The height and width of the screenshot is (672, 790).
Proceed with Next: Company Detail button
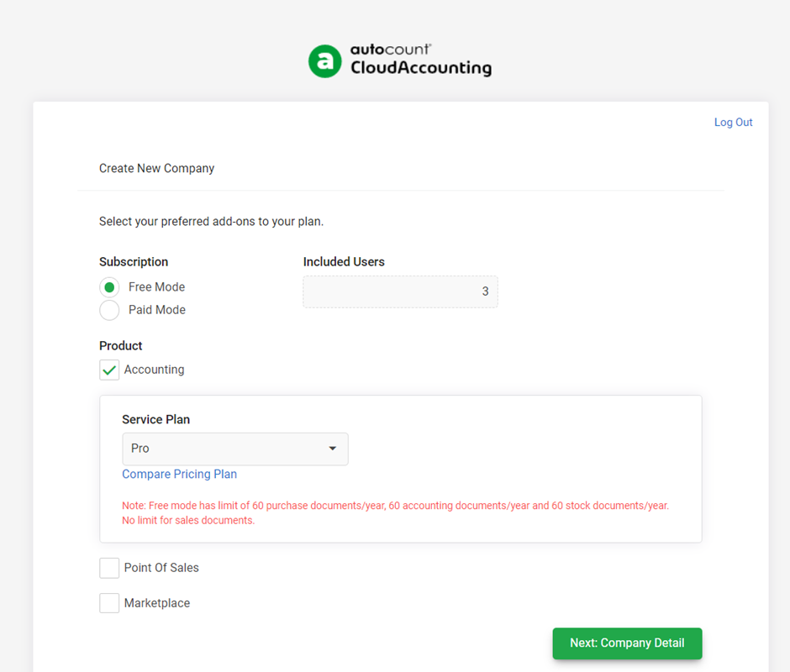627,643
